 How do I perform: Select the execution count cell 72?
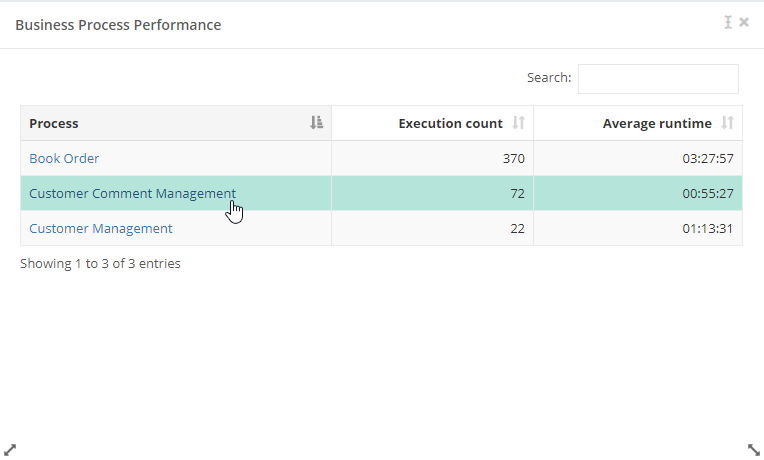(x=517, y=193)
